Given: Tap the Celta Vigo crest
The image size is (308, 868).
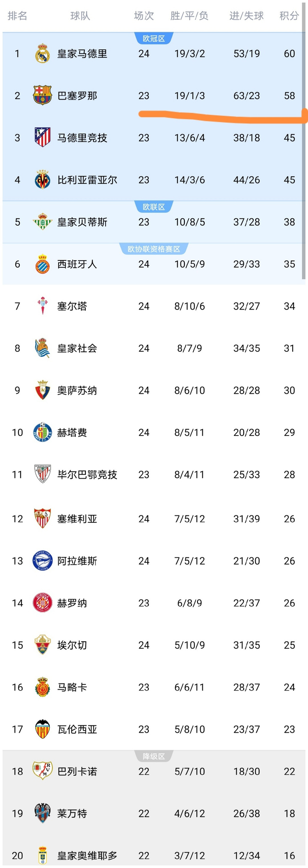Looking at the screenshot, I should [x=43, y=306].
